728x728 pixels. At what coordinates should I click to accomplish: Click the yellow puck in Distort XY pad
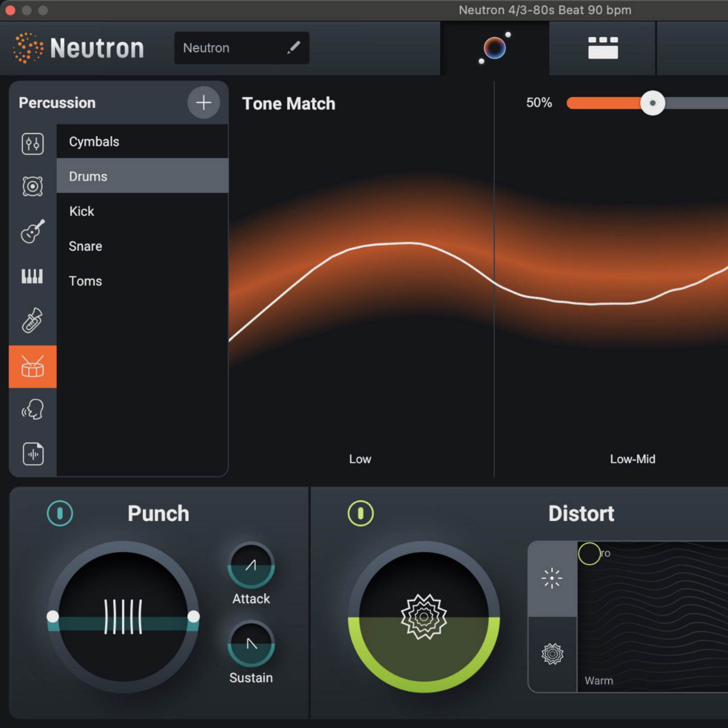point(589,553)
